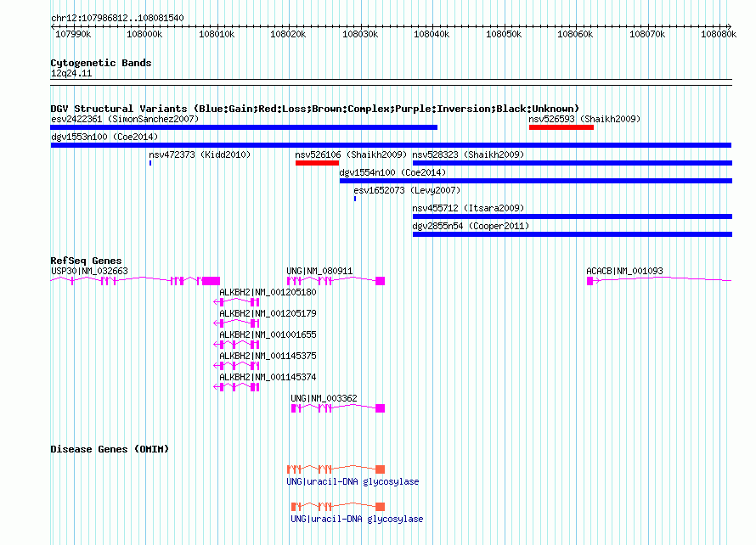Click the USP30|NM_032663 gene label

tap(90, 272)
